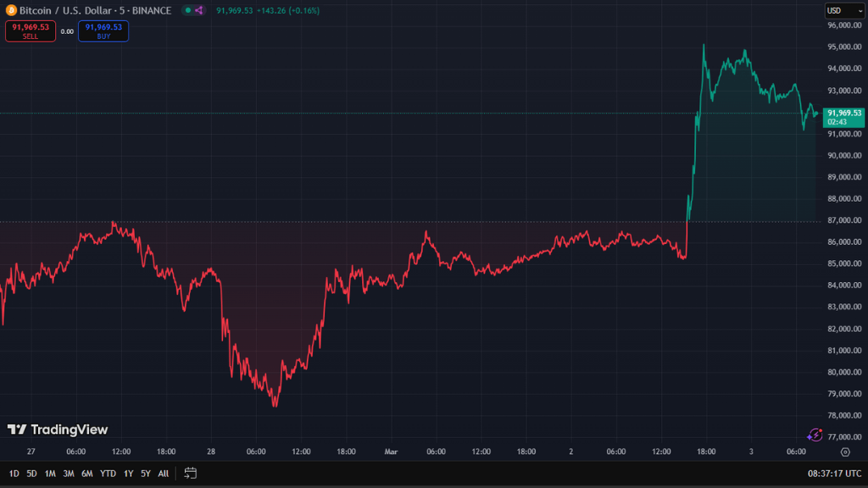Click the 91,000.00 price axis label
Image resolution: width=868 pixels, height=488 pixels.
point(844,134)
